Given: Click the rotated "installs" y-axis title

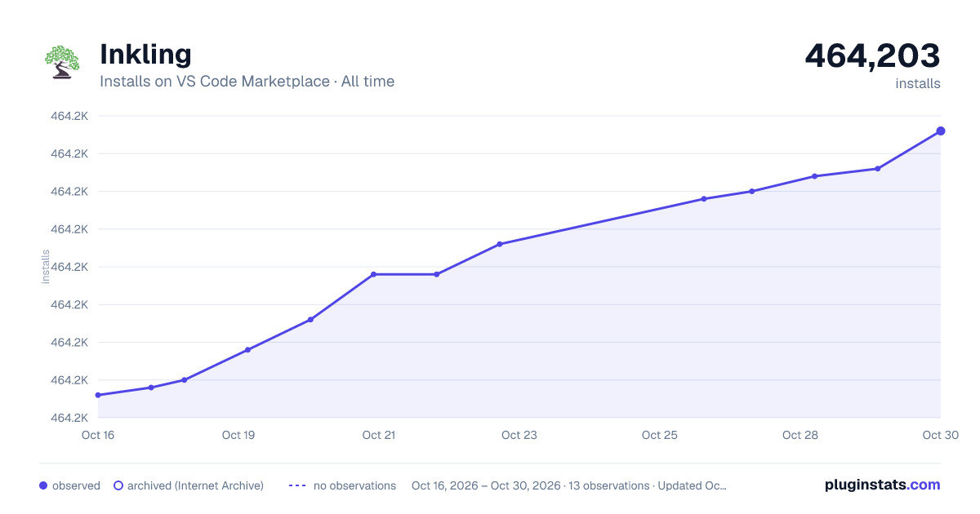Looking at the screenshot, I should point(46,267).
